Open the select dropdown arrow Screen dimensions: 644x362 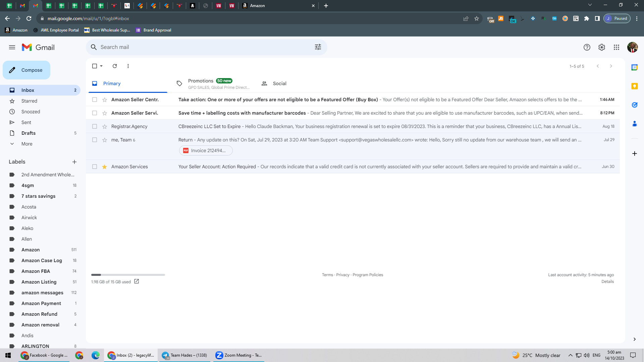tap(101, 66)
